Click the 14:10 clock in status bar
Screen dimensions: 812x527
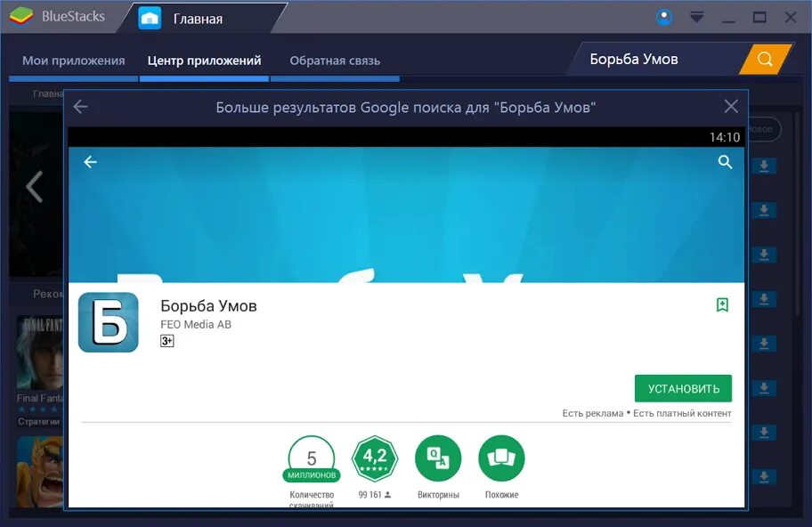point(725,137)
